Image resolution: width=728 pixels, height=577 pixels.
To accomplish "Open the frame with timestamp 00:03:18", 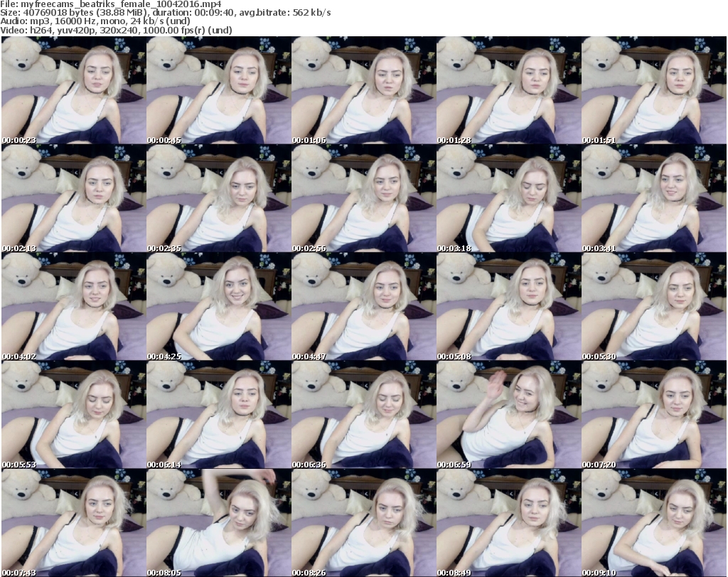I will [x=508, y=199].
